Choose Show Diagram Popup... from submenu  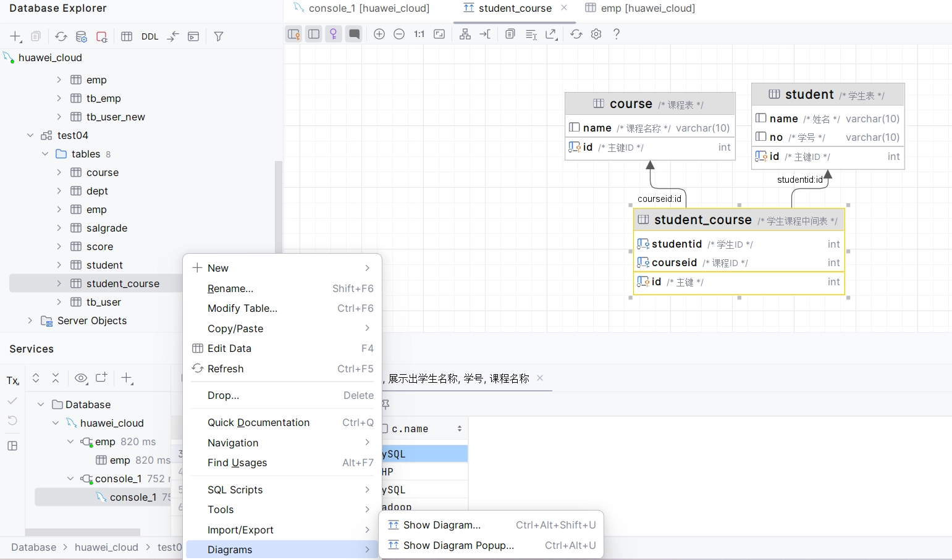pyautogui.click(x=458, y=545)
